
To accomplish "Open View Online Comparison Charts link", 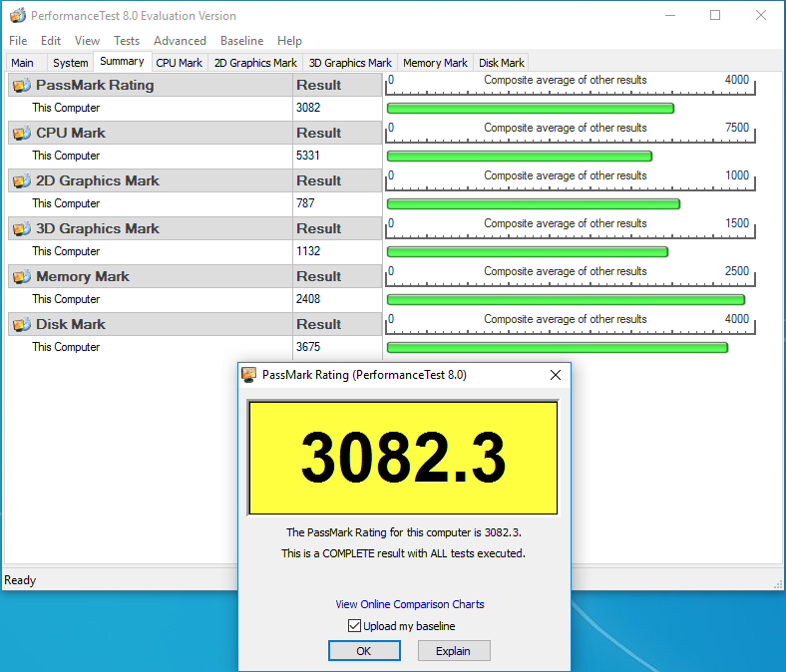I will (410, 604).
